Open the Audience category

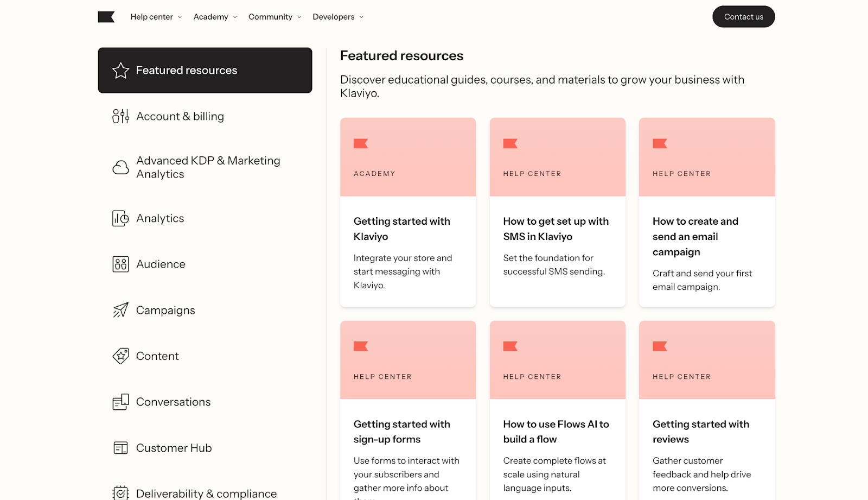[161, 264]
